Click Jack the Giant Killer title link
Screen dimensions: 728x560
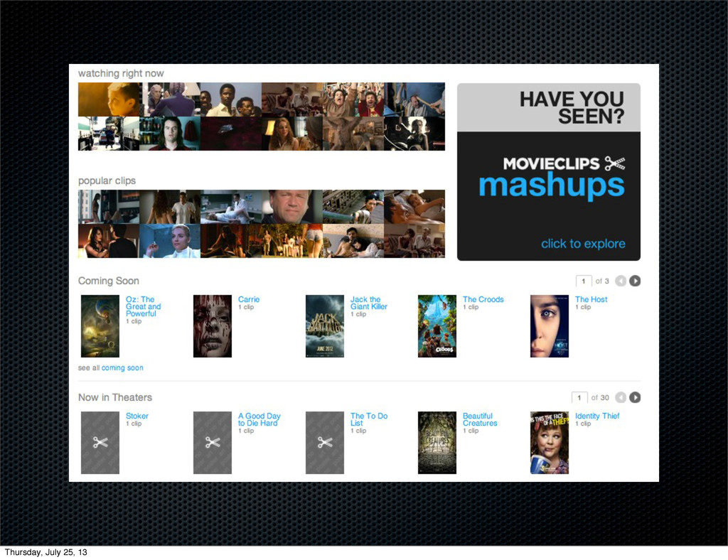point(369,303)
